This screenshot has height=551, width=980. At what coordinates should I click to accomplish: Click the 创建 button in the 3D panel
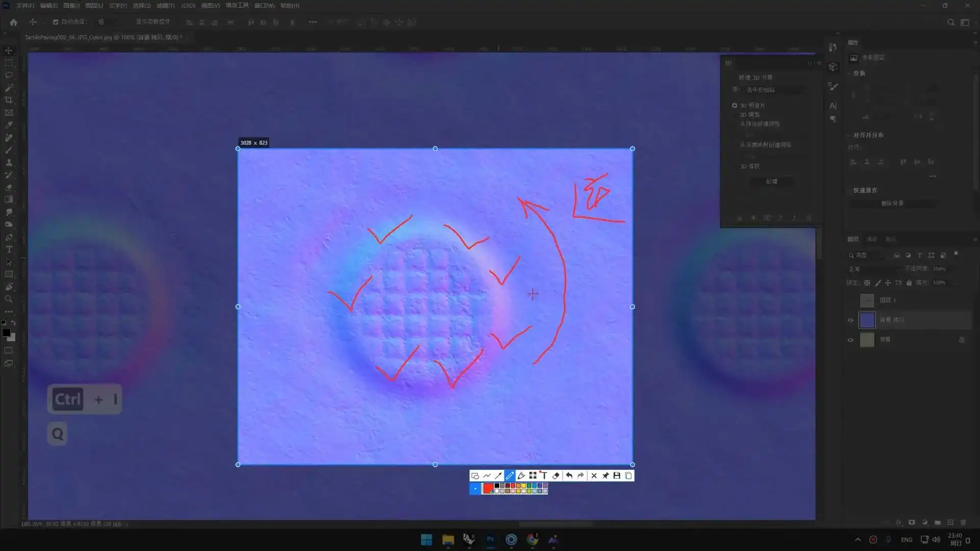click(771, 182)
